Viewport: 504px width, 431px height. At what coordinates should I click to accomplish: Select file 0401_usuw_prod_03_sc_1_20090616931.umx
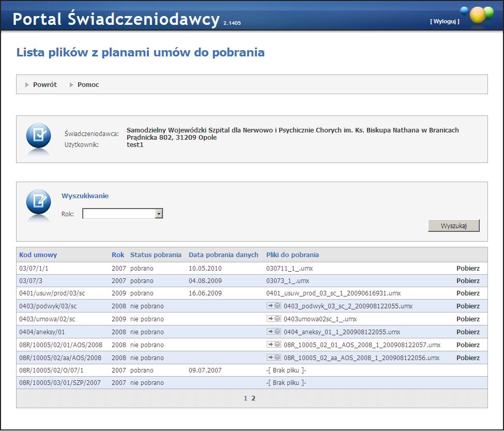coord(333,293)
